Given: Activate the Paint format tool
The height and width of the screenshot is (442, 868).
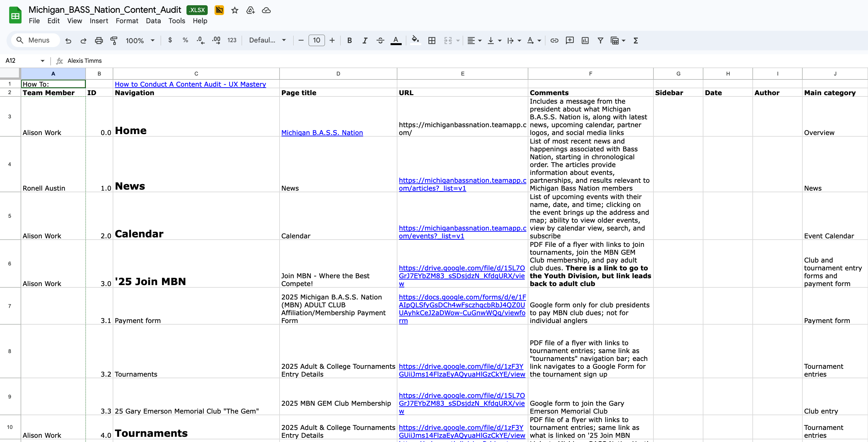Looking at the screenshot, I should click(114, 41).
